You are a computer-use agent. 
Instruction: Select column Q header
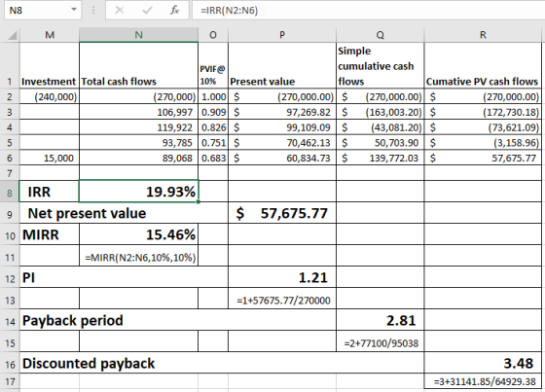tap(380, 35)
